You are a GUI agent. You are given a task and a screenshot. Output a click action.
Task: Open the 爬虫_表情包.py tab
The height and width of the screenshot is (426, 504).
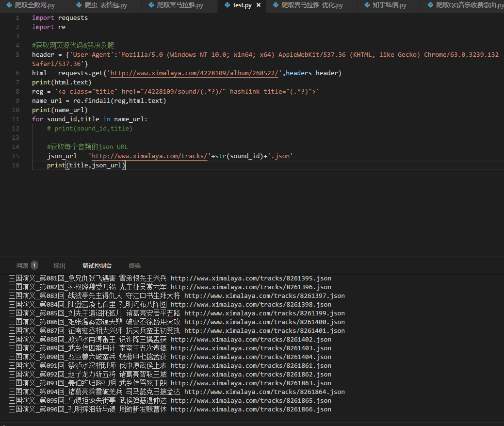point(105,5)
